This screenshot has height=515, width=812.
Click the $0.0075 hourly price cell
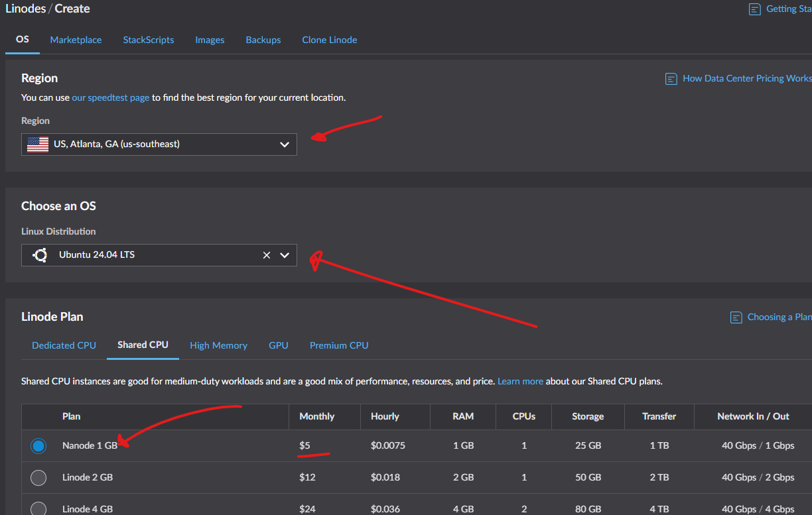click(389, 445)
